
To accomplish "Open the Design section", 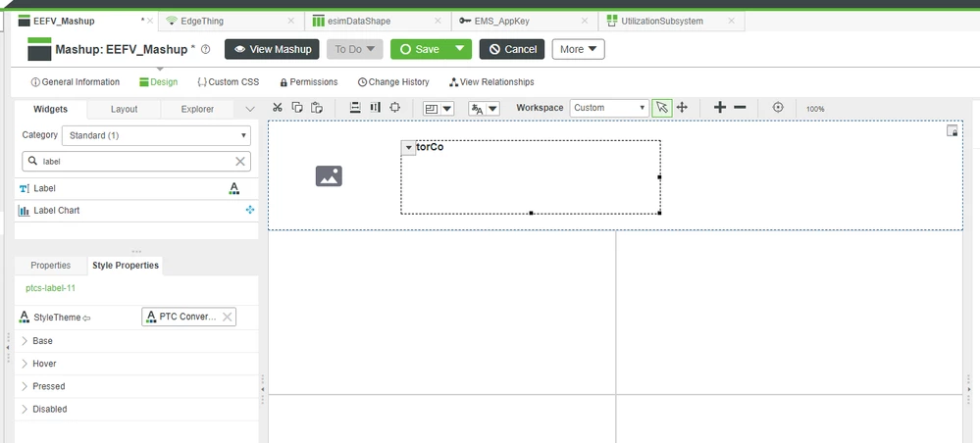I will tap(159, 82).
